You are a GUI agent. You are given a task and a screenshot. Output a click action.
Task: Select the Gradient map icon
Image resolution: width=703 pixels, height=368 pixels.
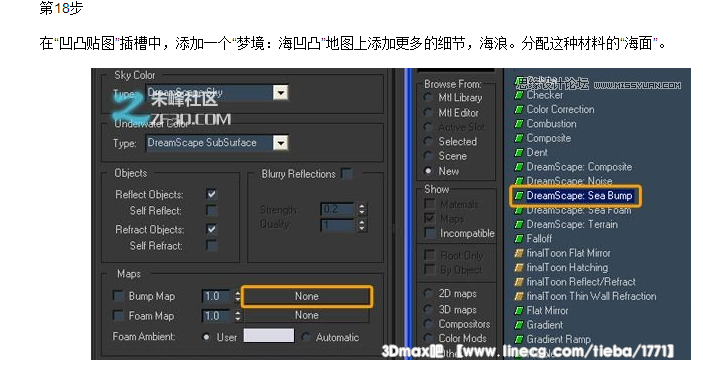pos(519,325)
